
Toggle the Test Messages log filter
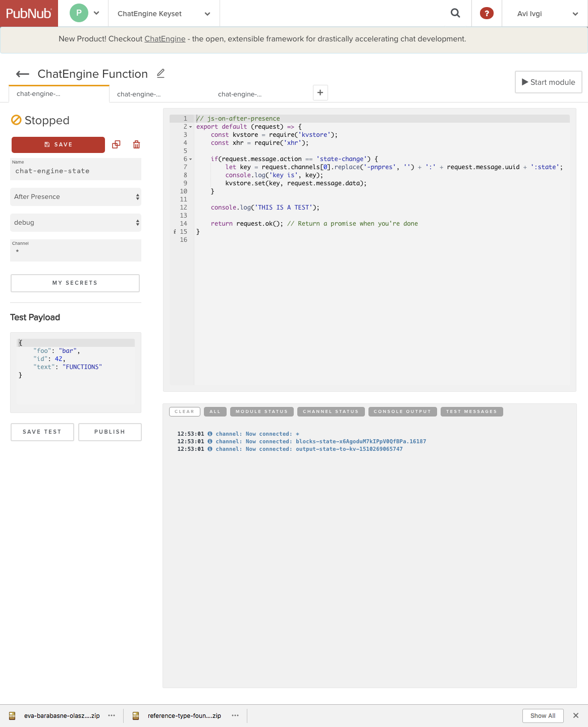(471, 411)
